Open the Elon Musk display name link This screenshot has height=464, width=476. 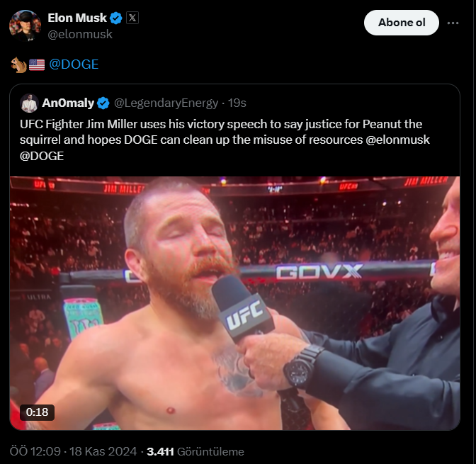point(77,18)
